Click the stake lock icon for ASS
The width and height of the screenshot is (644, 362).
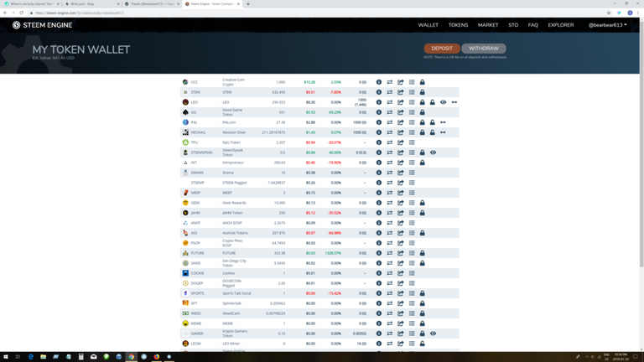pyautogui.click(x=423, y=233)
